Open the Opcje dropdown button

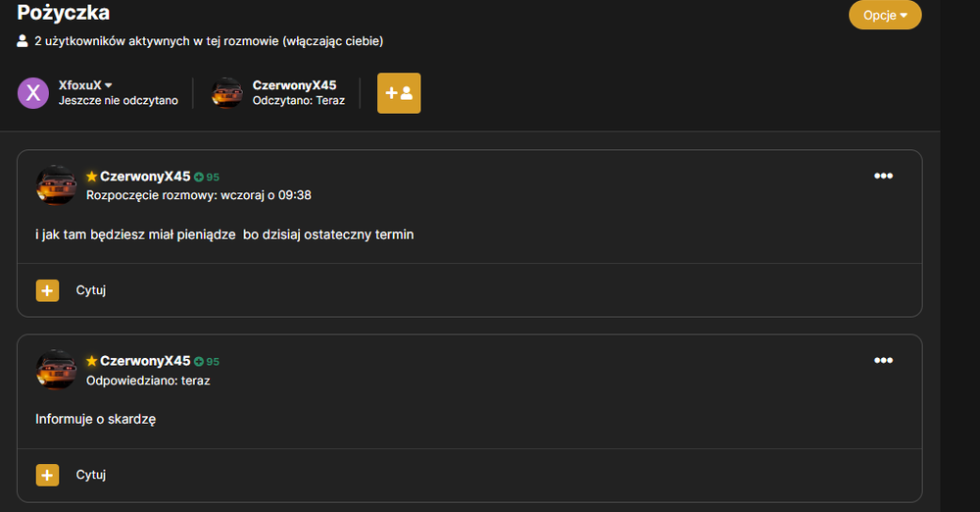click(884, 15)
